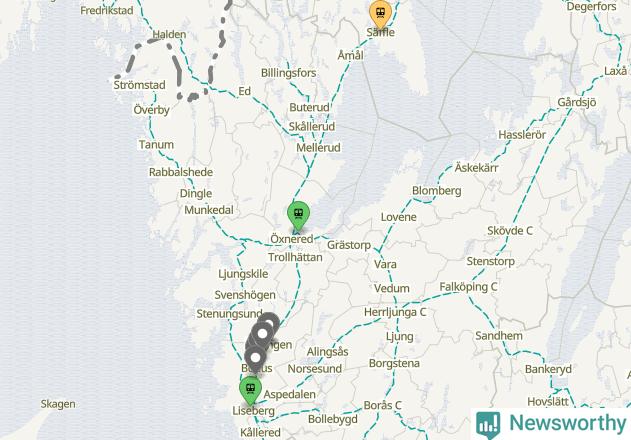Click the Skagen place label
The height and width of the screenshot is (440, 631).
point(58,404)
